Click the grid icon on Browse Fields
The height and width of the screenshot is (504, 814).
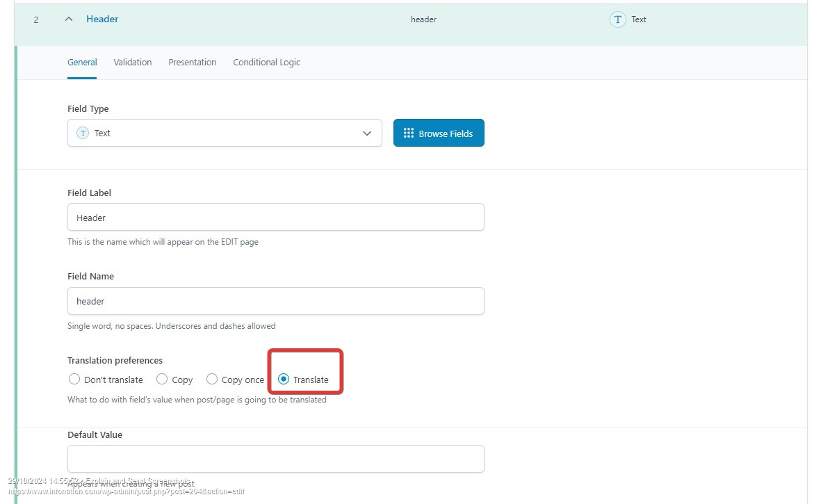click(409, 133)
